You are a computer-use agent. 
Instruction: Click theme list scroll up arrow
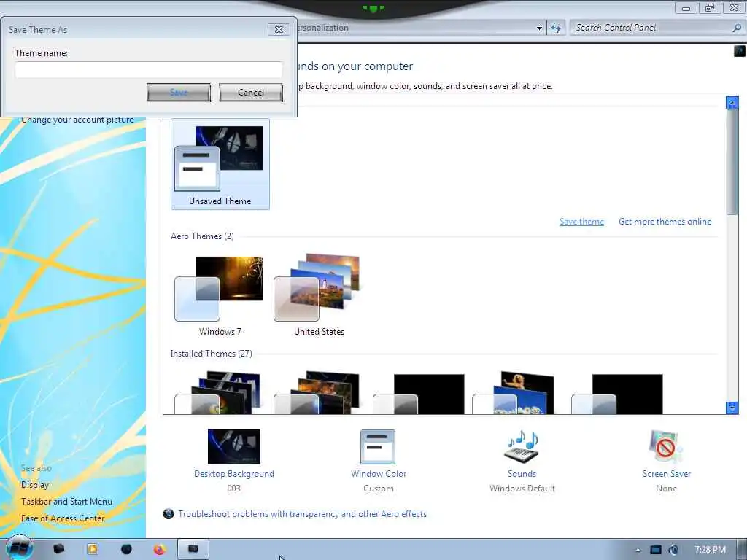coord(732,102)
